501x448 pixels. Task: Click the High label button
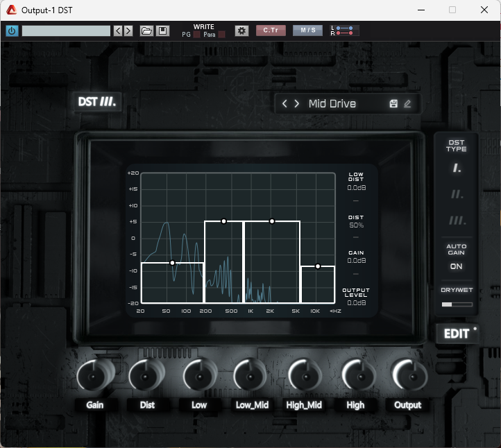tap(355, 405)
